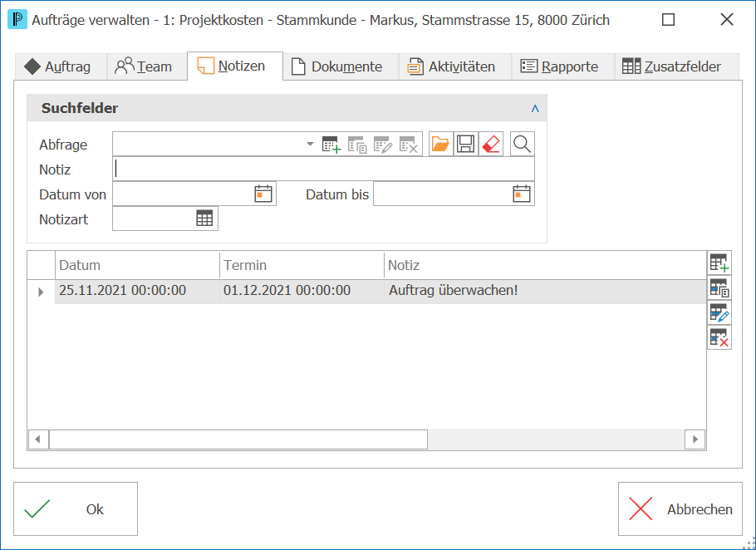
Task: Open the Aktivitäten tab
Action: click(x=455, y=66)
